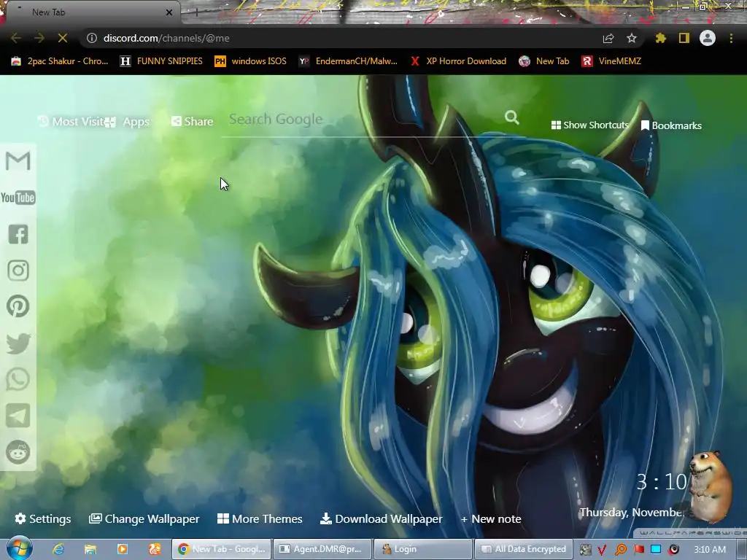
Task: View site information icon in address bar
Action: pyautogui.click(x=92, y=38)
